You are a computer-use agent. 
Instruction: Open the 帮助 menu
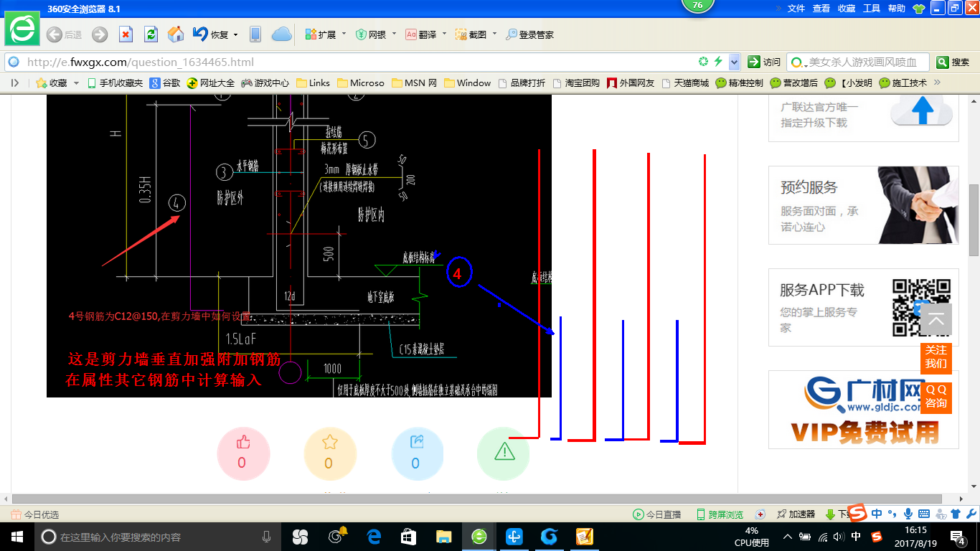tap(897, 9)
